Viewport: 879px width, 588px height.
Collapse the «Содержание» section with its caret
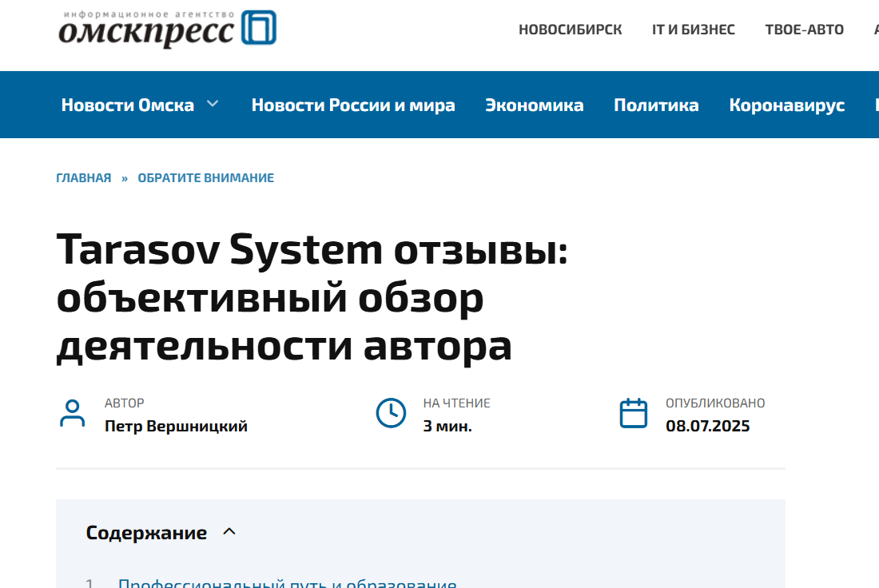coord(230,532)
